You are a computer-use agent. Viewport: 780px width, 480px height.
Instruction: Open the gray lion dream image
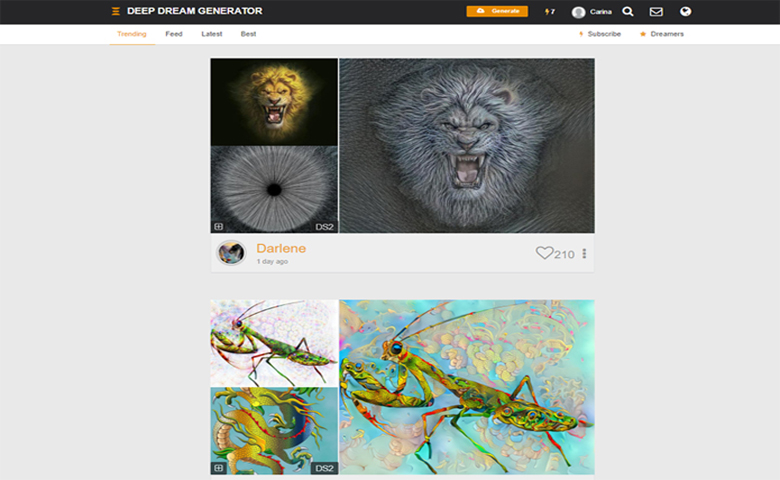tap(467, 145)
